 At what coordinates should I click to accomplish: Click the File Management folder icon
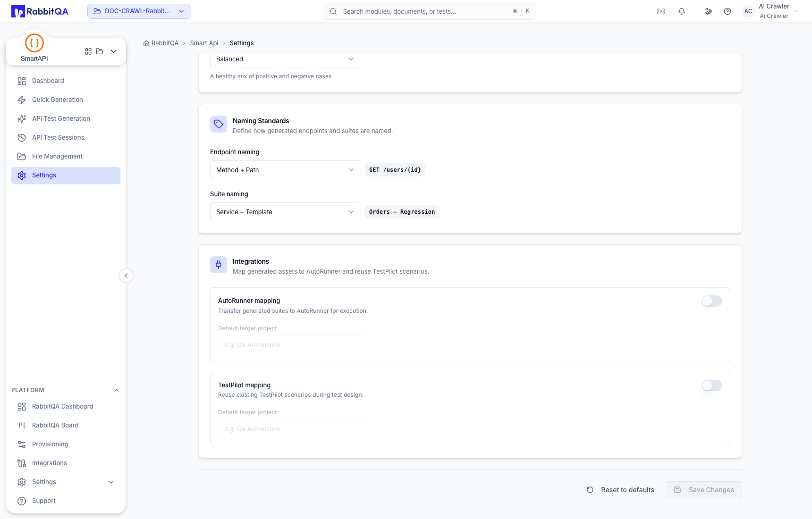pyautogui.click(x=22, y=157)
